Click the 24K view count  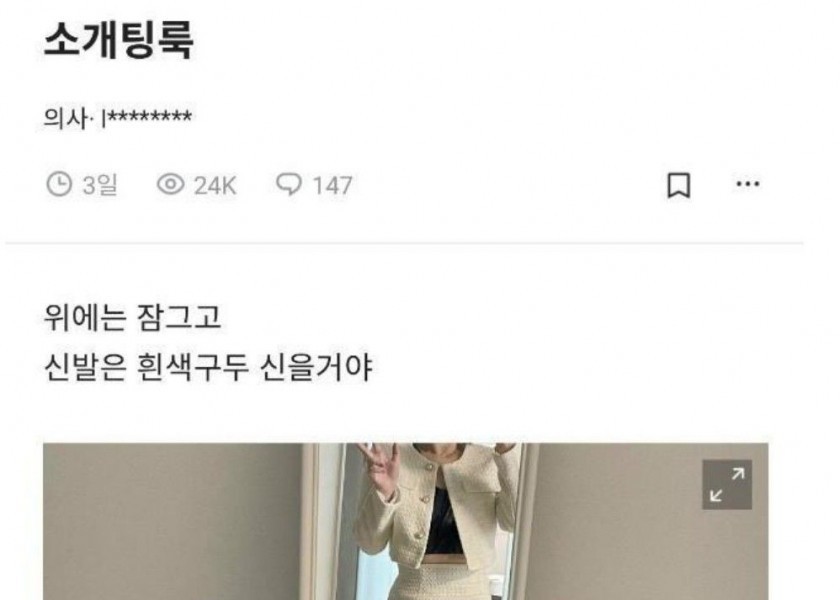[215, 186]
